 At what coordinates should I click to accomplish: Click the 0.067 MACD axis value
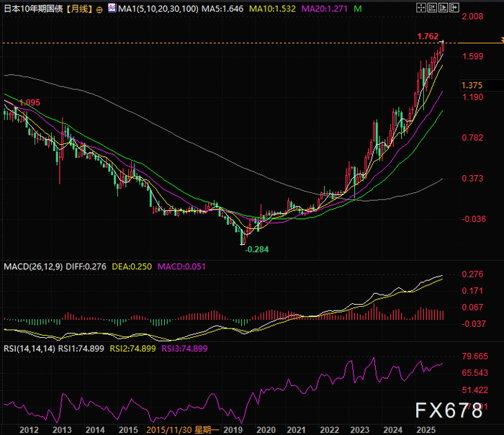click(x=472, y=308)
